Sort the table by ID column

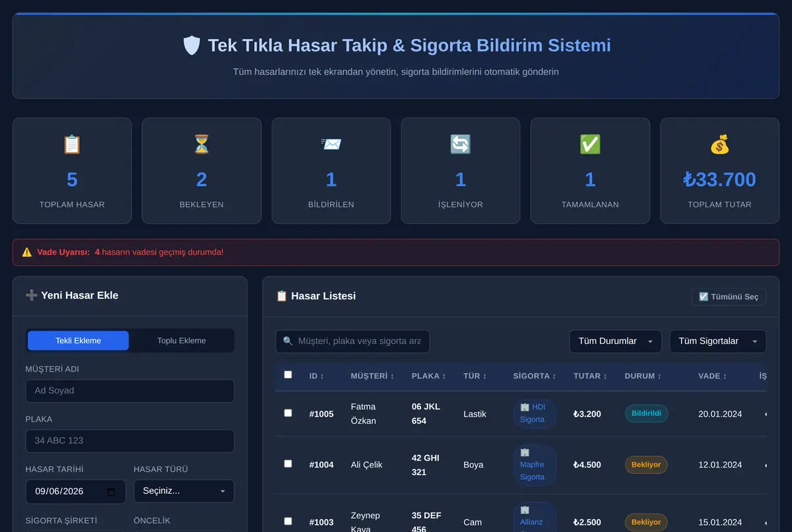tap(317, 376)
